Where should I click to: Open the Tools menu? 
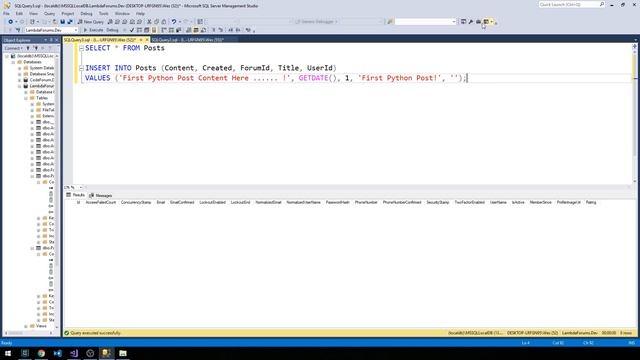[104, 13]
